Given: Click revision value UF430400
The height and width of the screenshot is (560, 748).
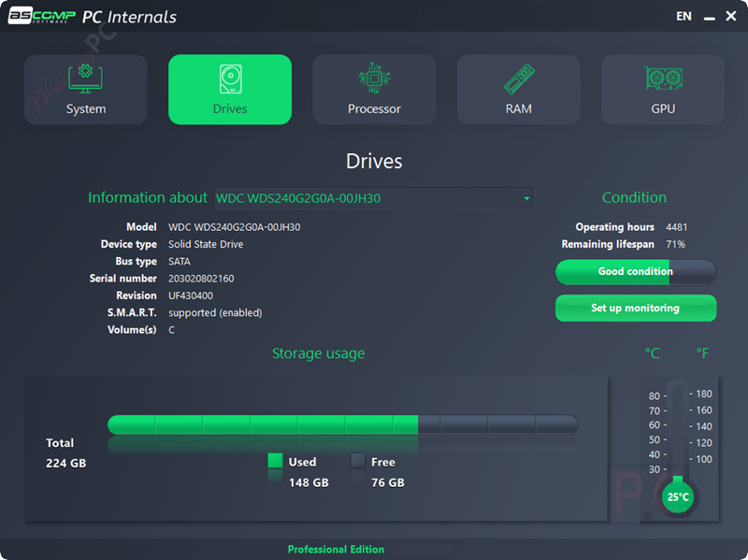Looking at the screenshot, I should [x=191, y=295].
